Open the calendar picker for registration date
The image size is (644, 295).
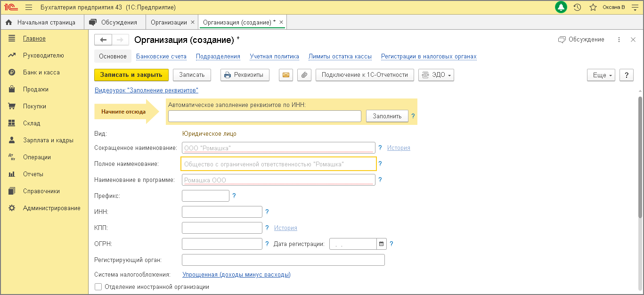(x=381, y=244)
